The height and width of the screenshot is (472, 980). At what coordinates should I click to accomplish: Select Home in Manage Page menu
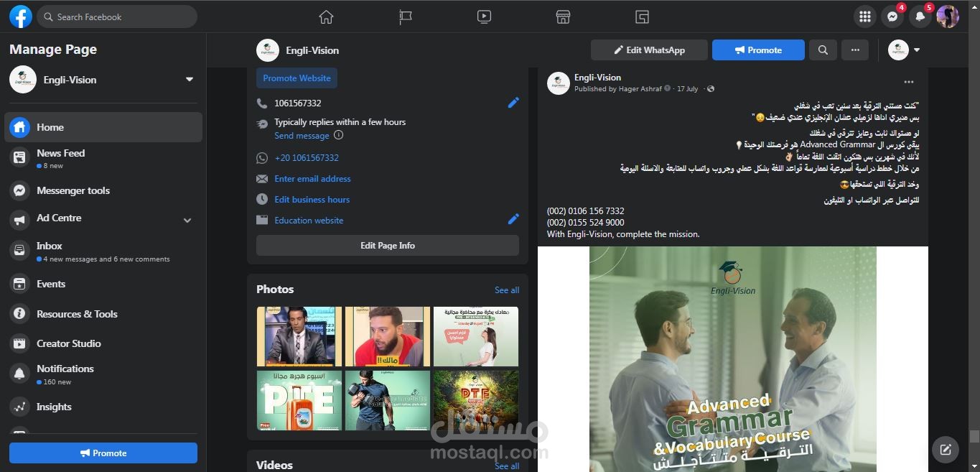click(103, 127)
